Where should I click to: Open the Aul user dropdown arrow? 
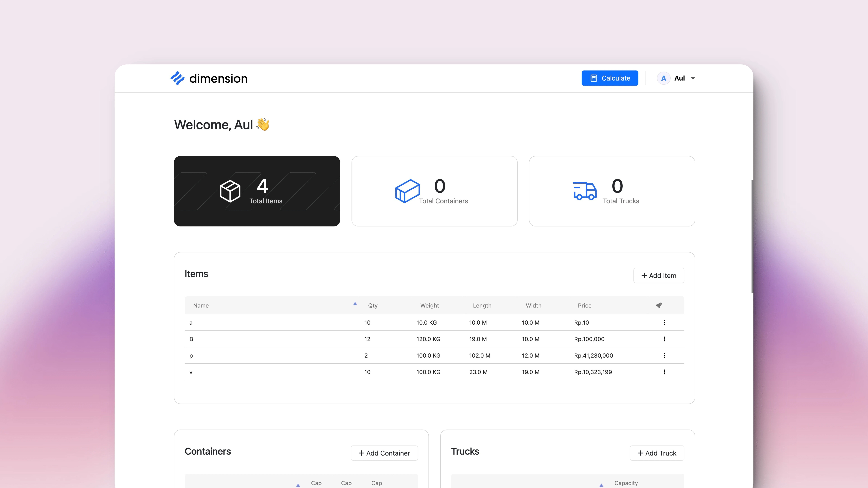click(693, 78)
